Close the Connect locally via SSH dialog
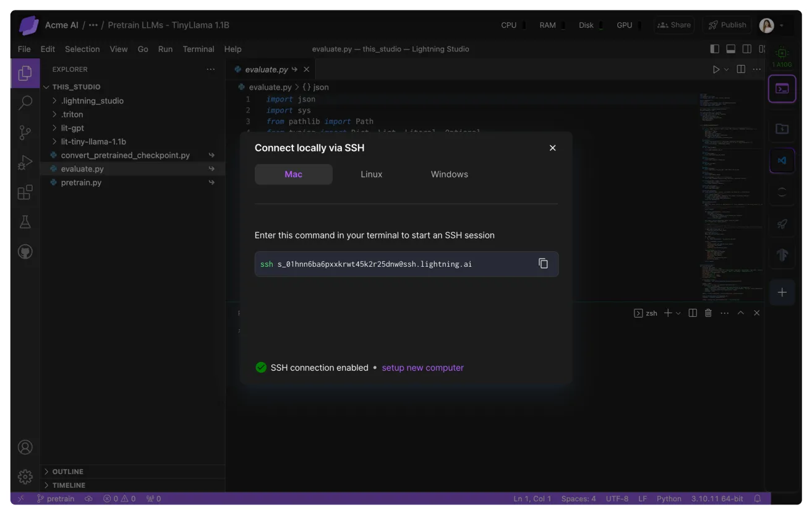The height and width of the screenshot is (515, 812). 553,148
